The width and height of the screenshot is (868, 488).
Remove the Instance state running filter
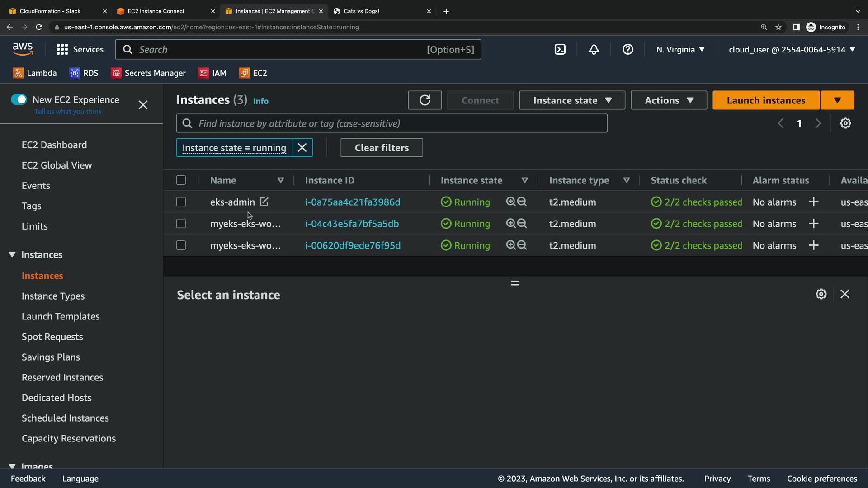pos(302,148)
